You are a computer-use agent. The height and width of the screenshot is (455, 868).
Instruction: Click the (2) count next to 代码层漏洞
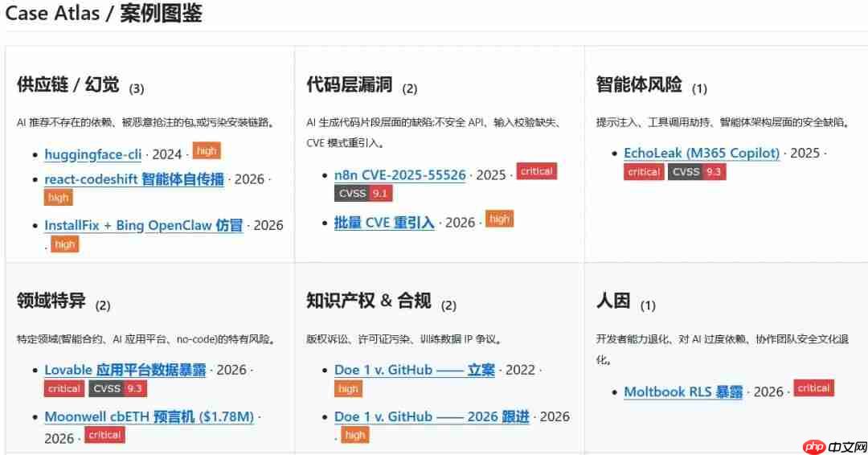point(410,88)
